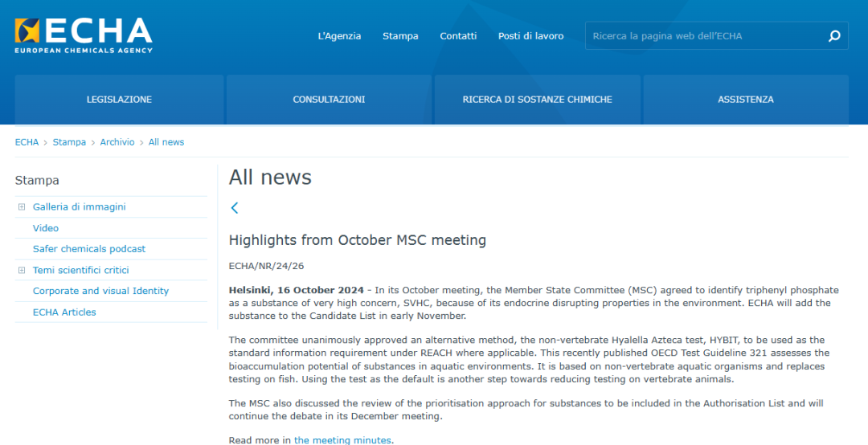
Task: Follow the meeting minutes link
Action: pyautogui.click(x=343, y=440)
